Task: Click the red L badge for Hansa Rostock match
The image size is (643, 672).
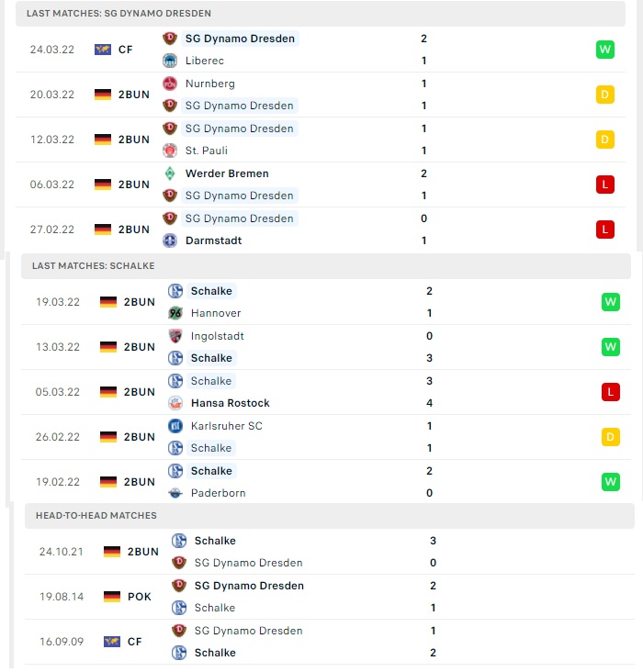Action: [611, 392]
